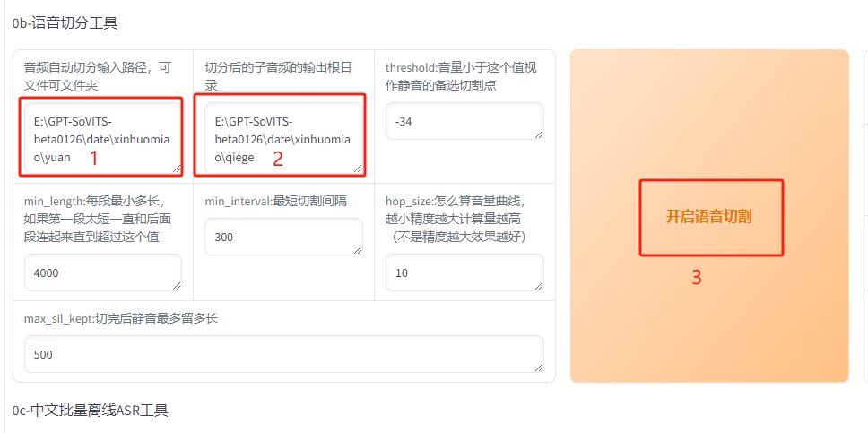Click the resize grip of the threshold textarea
This screenshot has width=868, height=433.
click(x=539, y=134)
